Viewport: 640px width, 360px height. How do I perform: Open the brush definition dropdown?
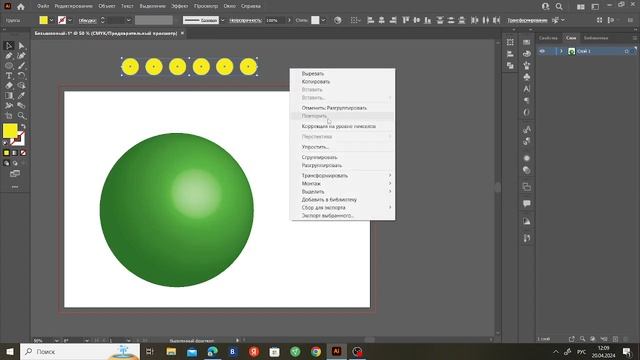point(222,20)
